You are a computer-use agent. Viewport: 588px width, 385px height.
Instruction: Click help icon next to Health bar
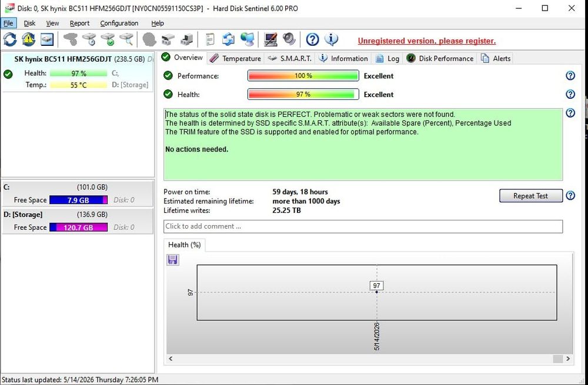(570, 94)
